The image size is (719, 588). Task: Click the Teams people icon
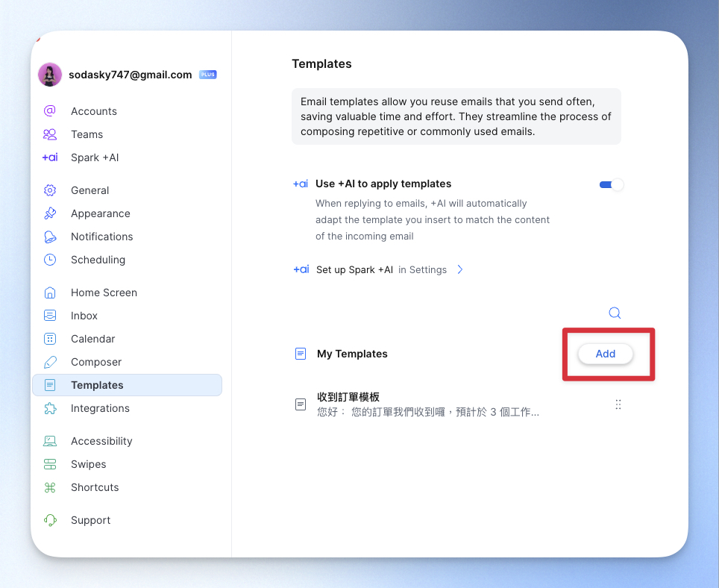50,134
